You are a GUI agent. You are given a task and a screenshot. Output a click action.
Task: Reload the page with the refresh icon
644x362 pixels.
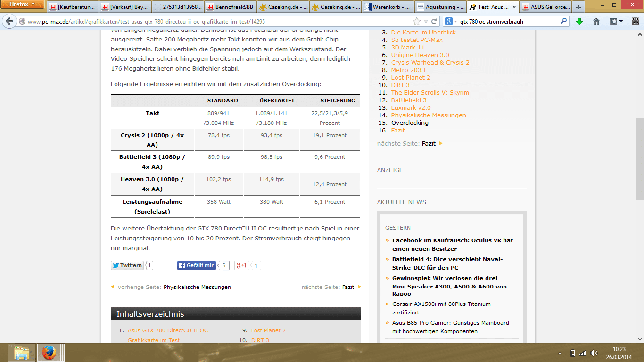[x=435, y=21]
